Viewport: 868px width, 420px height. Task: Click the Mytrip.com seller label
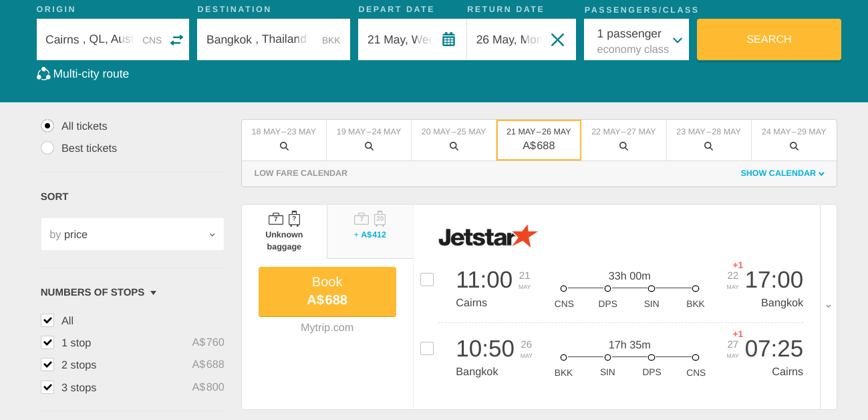(x=327, y=328)
